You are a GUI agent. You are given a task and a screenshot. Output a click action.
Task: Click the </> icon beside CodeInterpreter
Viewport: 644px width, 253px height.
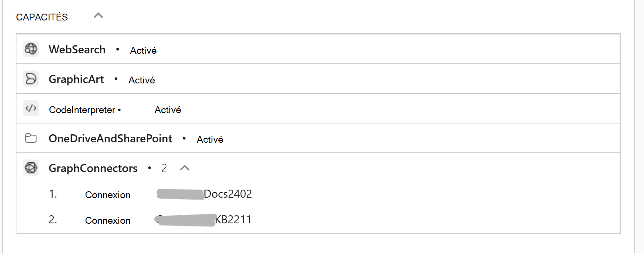(x=31, y=108)
